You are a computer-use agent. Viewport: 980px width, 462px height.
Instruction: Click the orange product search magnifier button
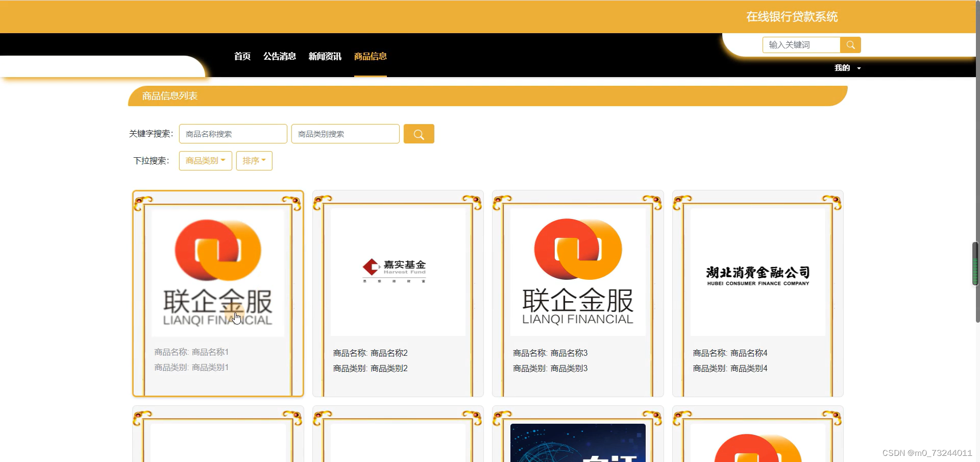coord(419,134)
